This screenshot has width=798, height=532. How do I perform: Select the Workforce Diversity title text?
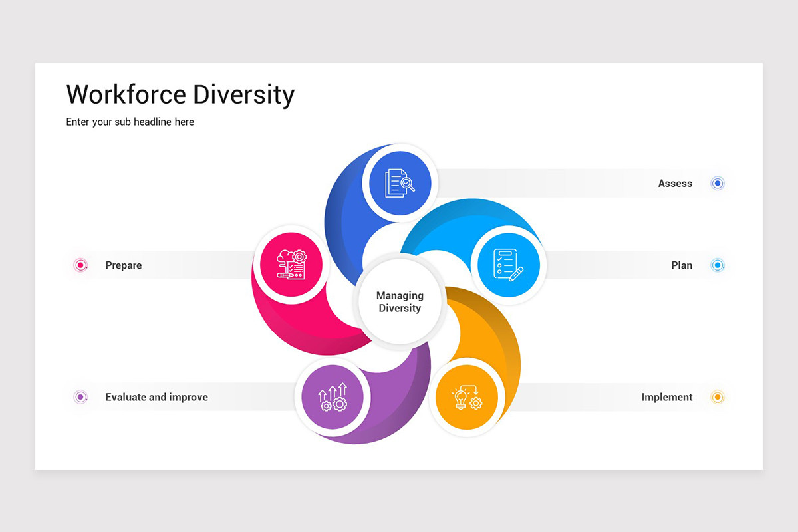pyautogui.click(x=180, y=94)
